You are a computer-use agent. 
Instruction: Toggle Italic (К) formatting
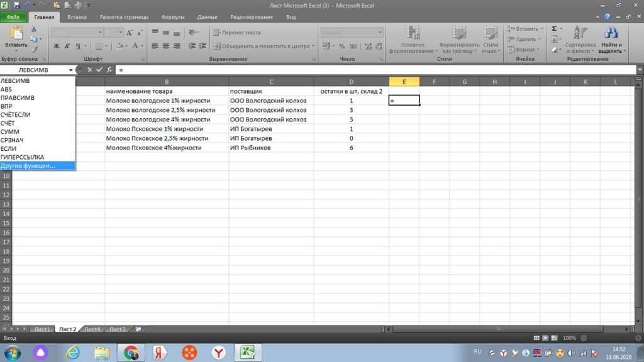(x=67, y=47)
